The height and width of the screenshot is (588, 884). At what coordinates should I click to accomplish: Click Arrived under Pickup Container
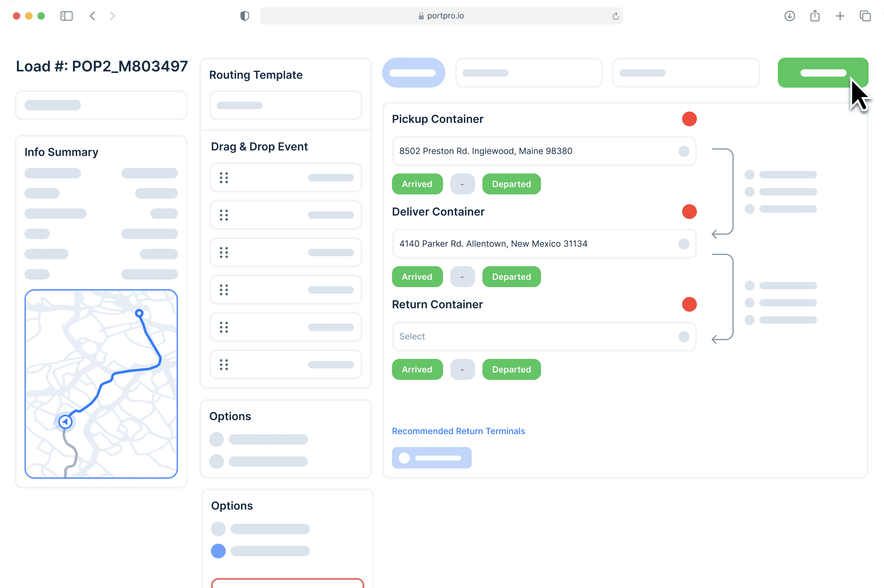417,184
